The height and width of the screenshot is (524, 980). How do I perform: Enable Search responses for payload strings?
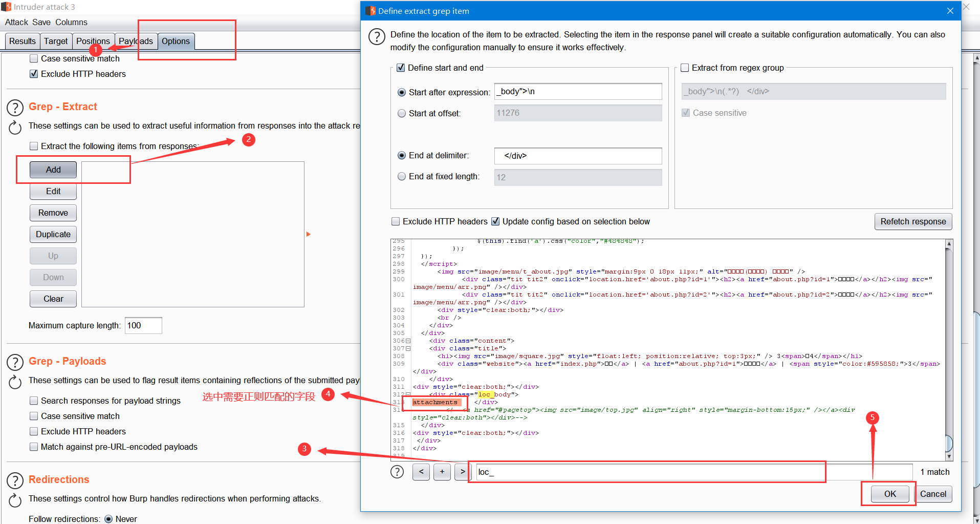pyautogui.click(x=34, y=401)
